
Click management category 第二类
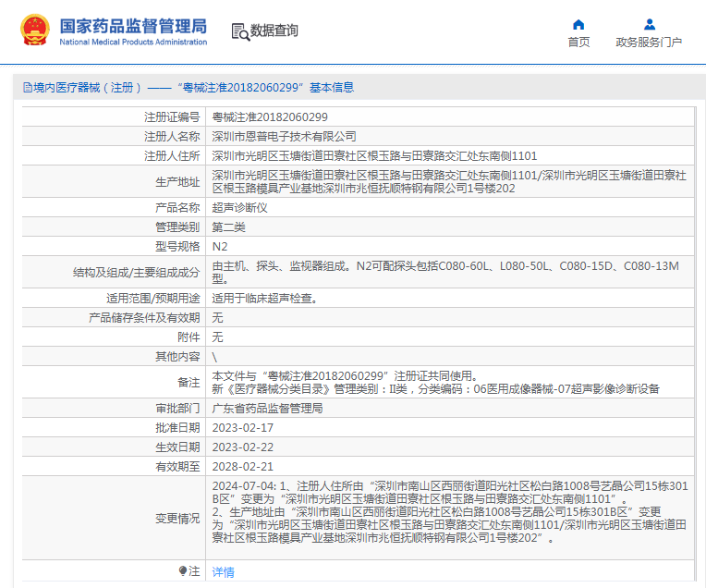[229, 227]
